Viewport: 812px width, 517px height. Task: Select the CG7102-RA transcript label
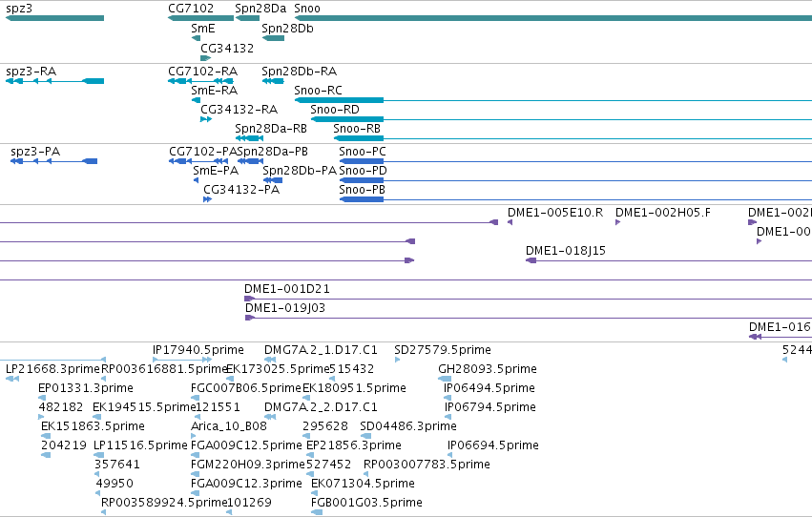click(x=203, y=72)
